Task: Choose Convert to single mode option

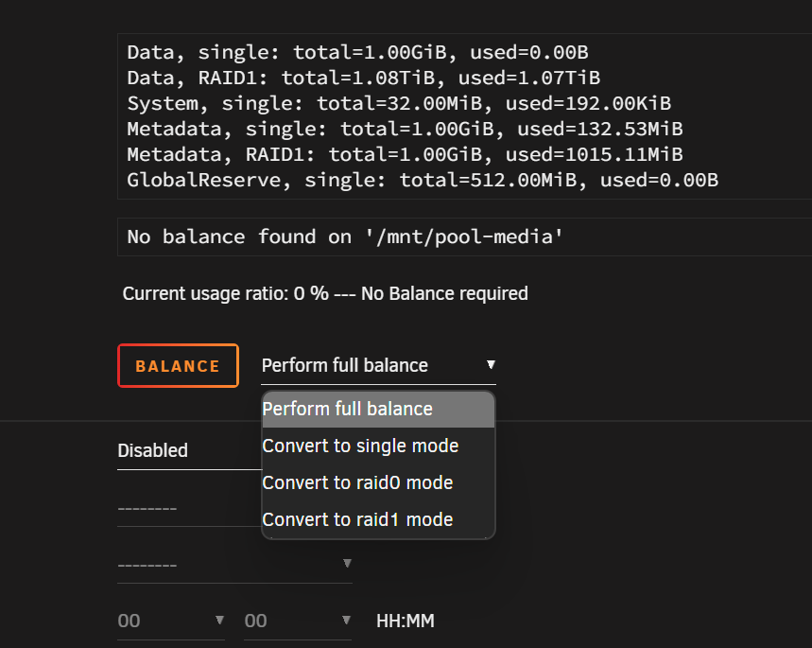Action: 378,446
